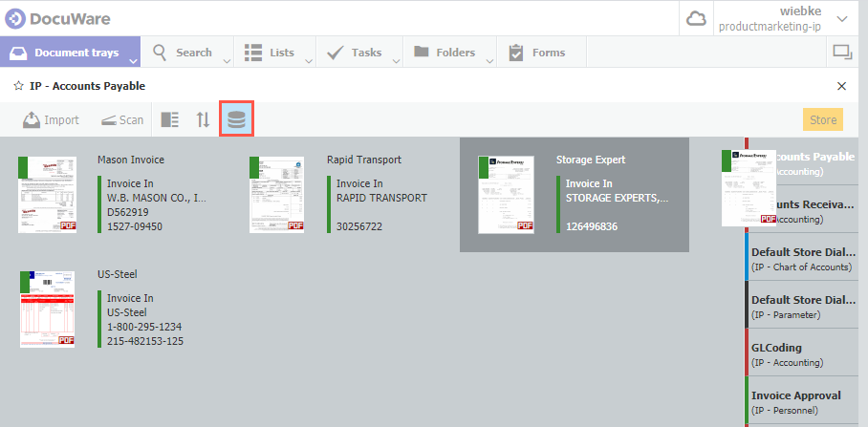Switch to the Folders tab
Image resolution: width=868 pixels, height=427 pixels.
(x=445, y=53)
